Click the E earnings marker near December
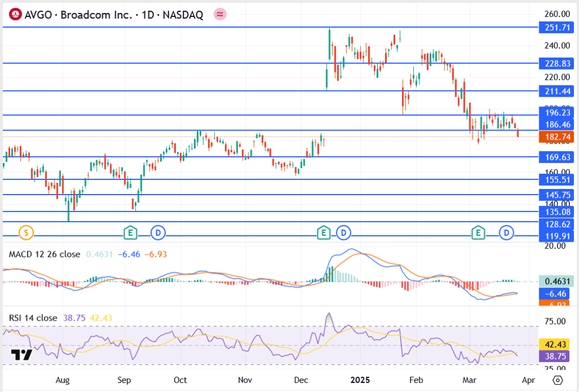This screenshot has height=392, width=579. [x=323, y=232]
